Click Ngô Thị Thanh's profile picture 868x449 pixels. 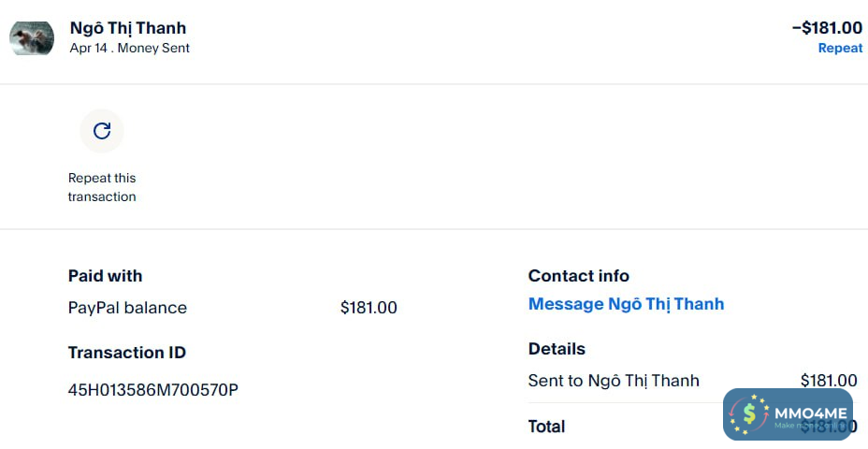(x=32, y=37)
